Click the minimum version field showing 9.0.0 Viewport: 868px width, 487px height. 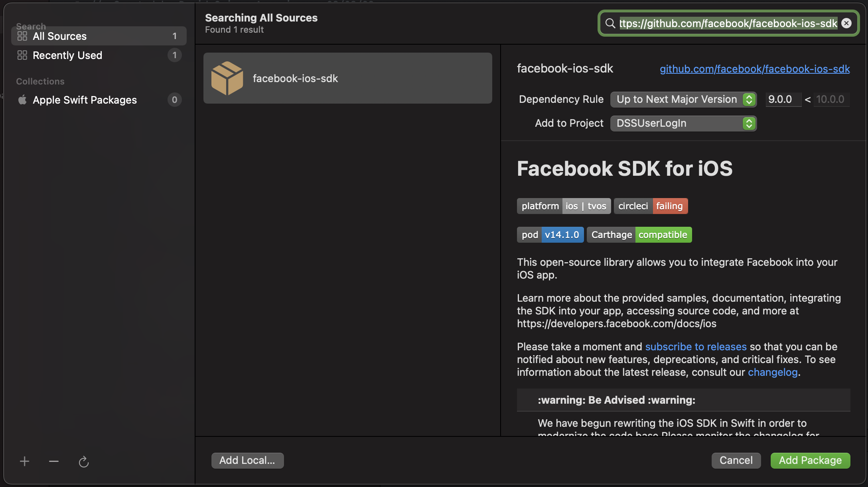tap(783, 99)
